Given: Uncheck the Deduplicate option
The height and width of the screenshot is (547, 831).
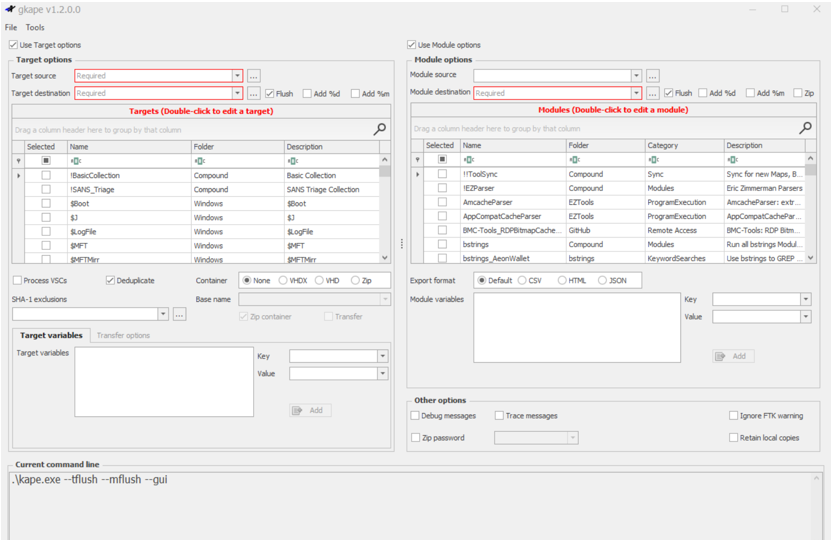Looking at the screenshot, I should (110, 280).
